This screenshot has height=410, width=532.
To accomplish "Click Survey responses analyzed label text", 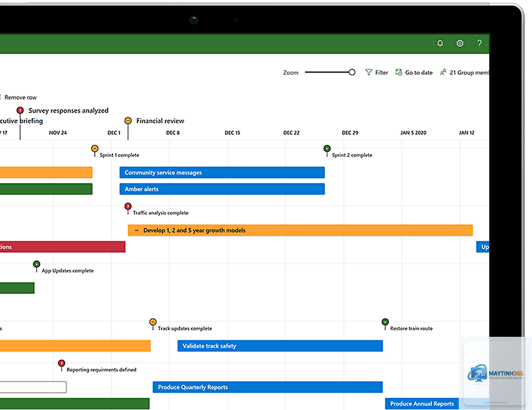I will point(69,111).
